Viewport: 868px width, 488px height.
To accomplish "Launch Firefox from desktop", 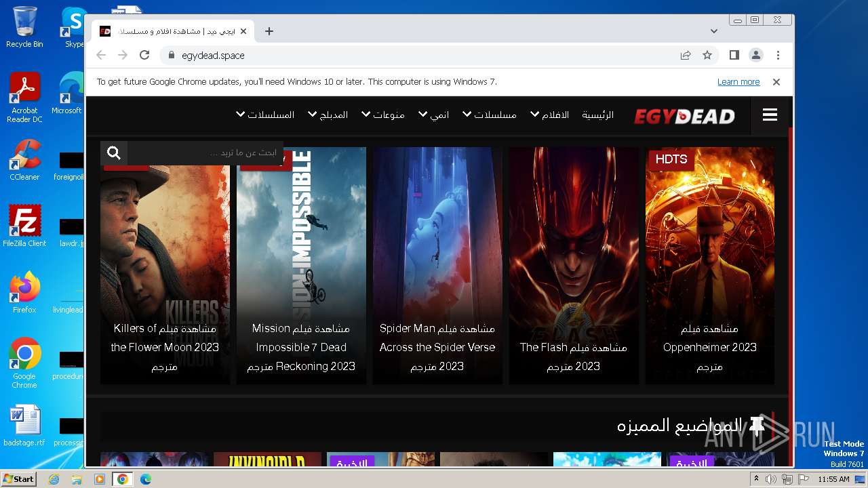I will (24, 293).
